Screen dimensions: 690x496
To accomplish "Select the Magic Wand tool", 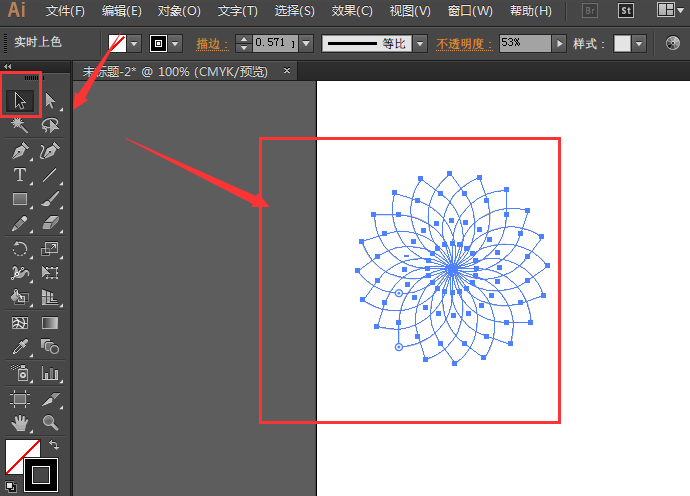I will [x=20, y=126].
